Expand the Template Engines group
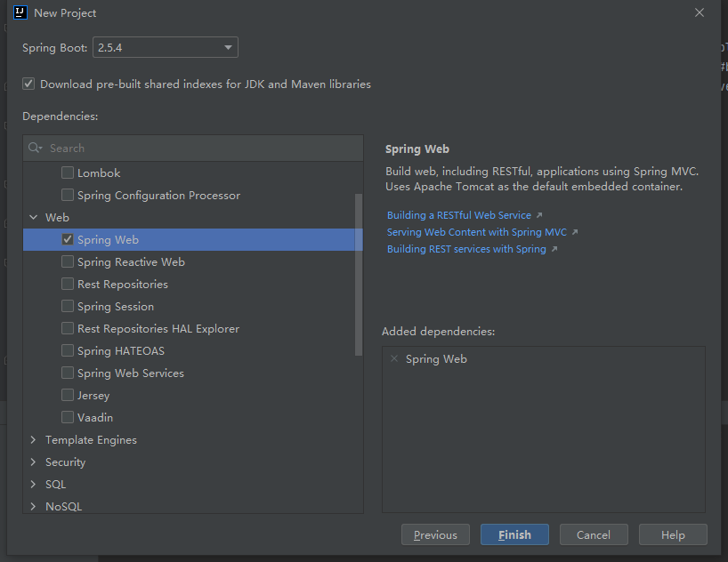Screen dimensions: 728x562 coord(34,439)
